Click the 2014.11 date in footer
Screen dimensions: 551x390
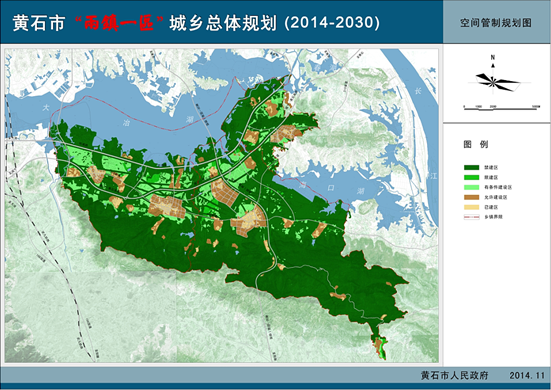point(527,375)
